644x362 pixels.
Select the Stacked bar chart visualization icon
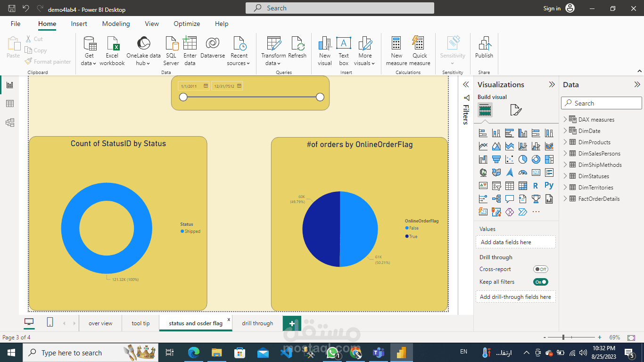(483, 133)
